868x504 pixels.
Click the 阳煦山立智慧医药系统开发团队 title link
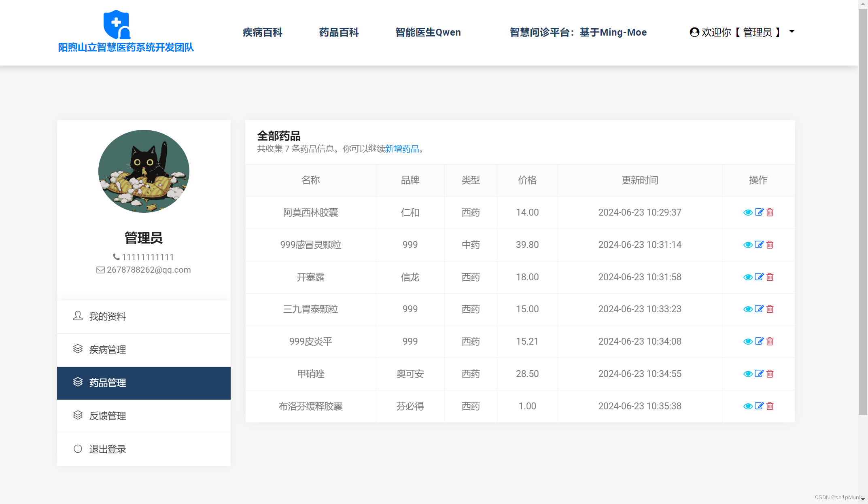[x=126, y=47]
